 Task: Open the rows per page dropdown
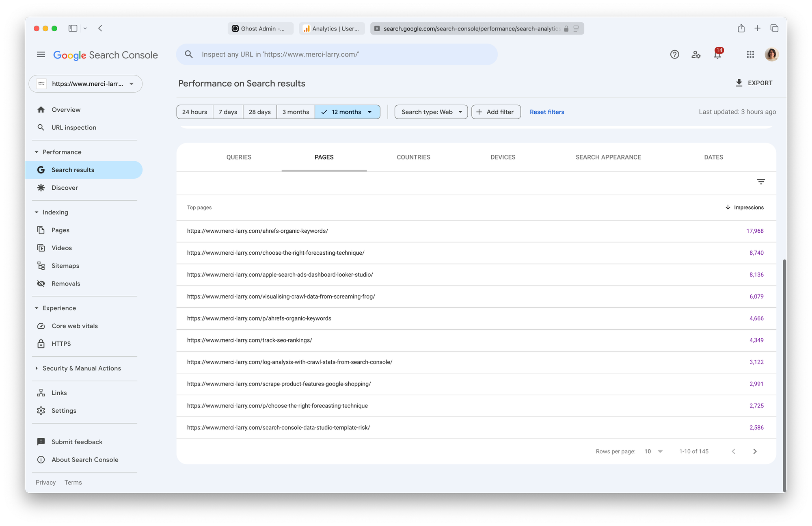point(653,451)
